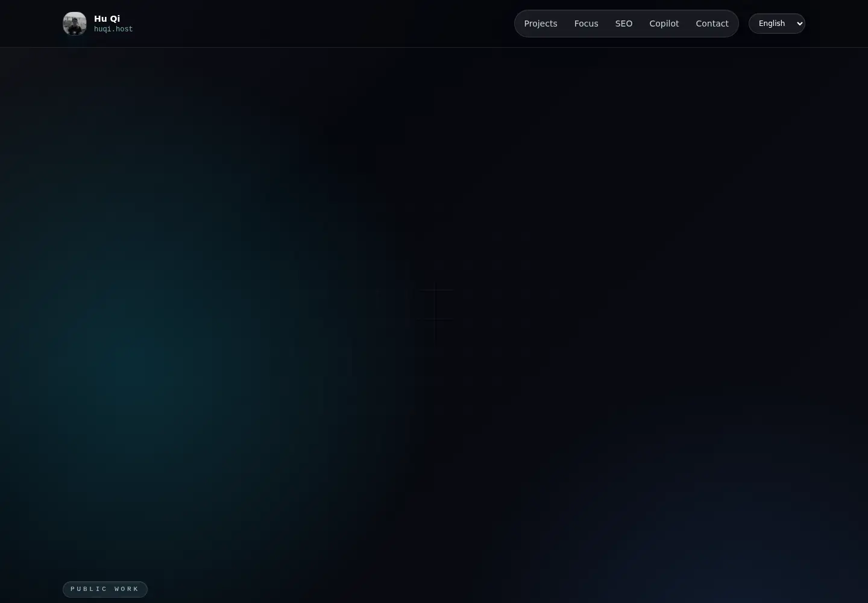Select the Contact nav item
Screen dimensions: 868x603
point(712,24)
